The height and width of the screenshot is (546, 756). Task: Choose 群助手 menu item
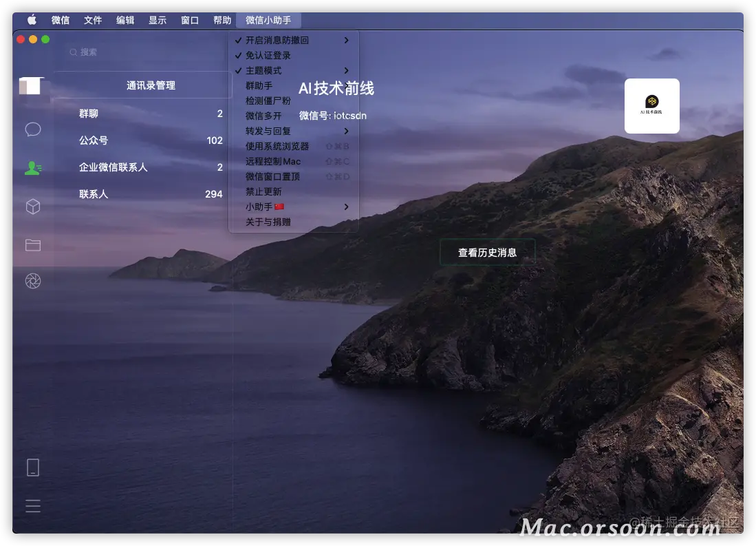[x=293, y=85]
